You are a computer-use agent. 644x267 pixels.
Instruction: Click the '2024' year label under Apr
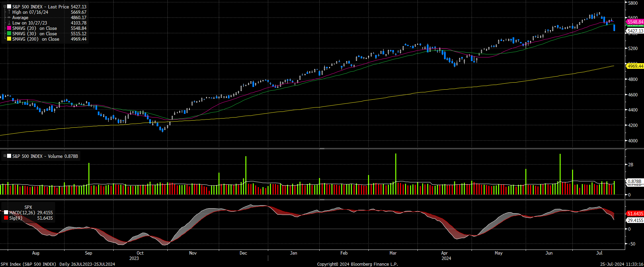click(x=446, y=258)
